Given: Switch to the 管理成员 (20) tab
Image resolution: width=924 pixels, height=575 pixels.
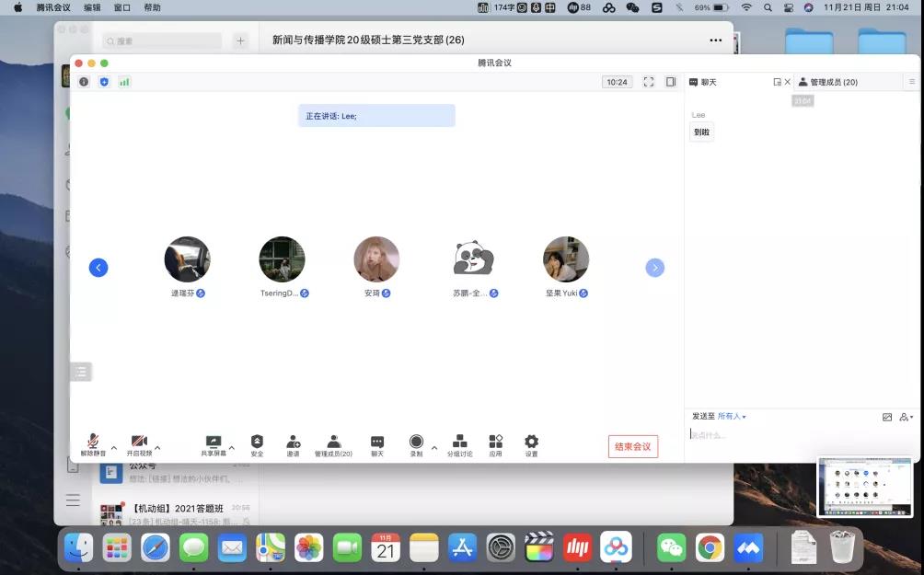Looking at the screenshot, I should pyautogui.click(x=828, y=82).
